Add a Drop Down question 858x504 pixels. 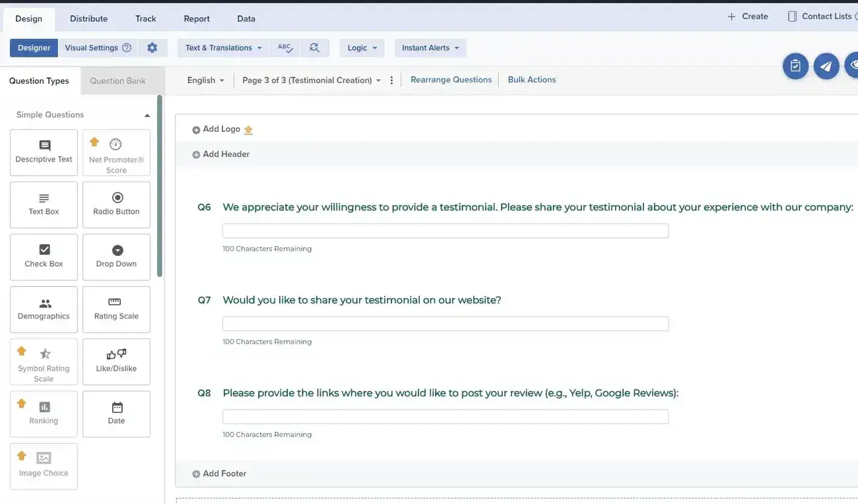(x=116, y=256)
